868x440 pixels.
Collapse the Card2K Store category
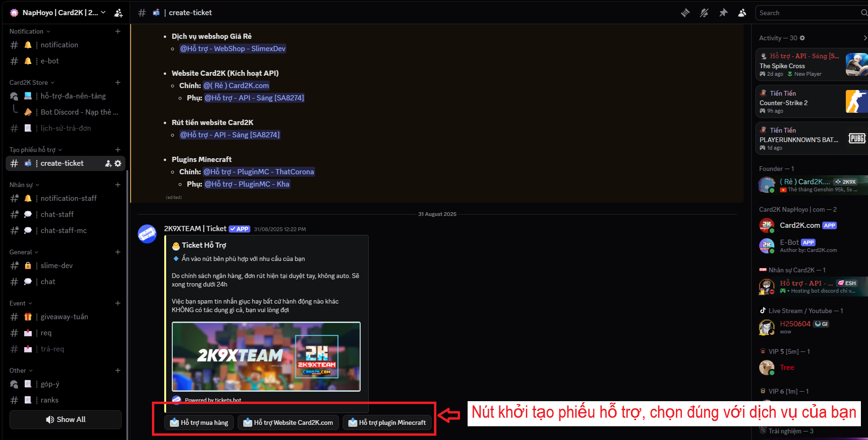coord(32,82)
